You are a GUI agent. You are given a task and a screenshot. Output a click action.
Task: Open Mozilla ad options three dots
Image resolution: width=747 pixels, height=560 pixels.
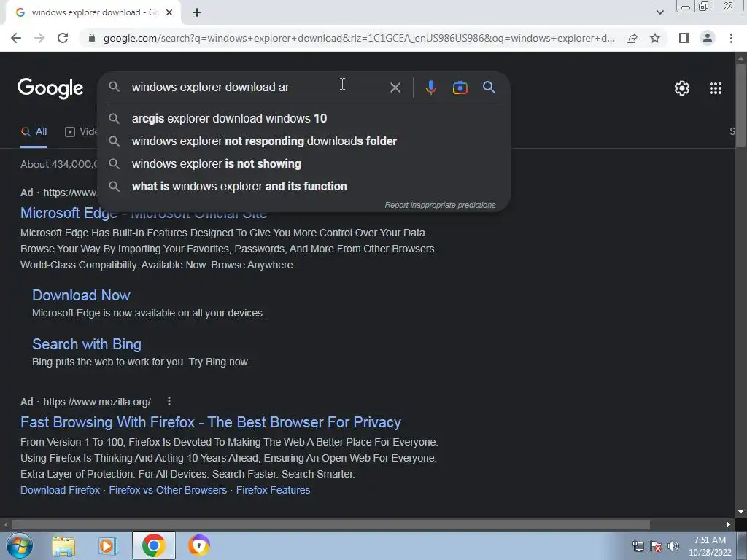[x=169, y=402]
